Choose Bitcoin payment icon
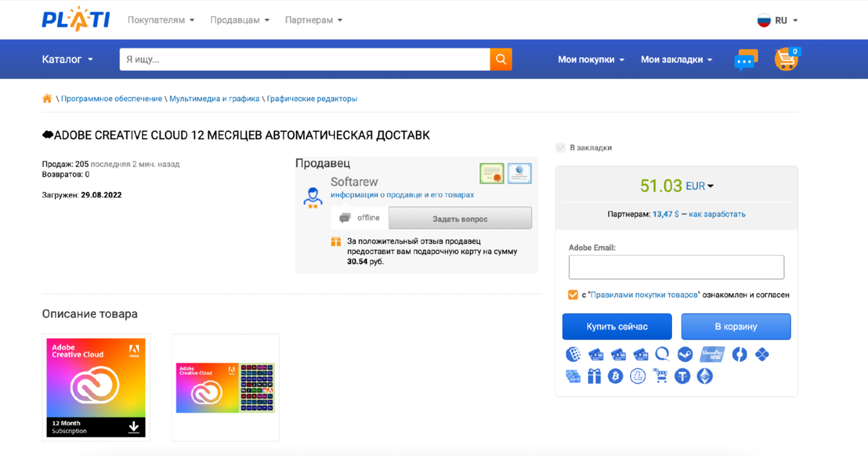The width and height of the screenshot is (868, 456). point(616,376)
